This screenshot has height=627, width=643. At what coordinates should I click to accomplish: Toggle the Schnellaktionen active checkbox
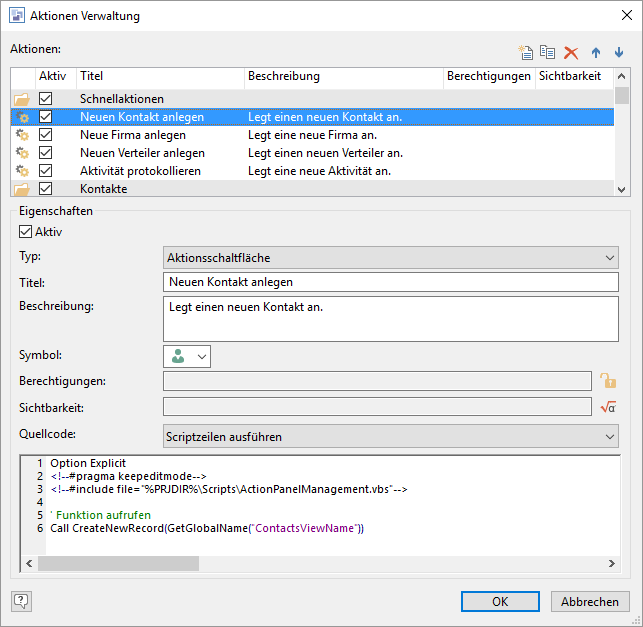(x=46, y=99)
